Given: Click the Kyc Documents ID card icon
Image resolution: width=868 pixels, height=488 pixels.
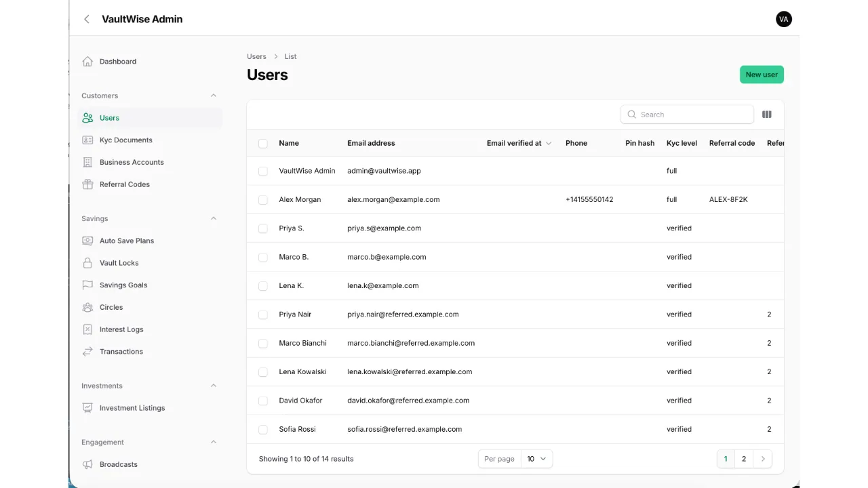Looking at the screenshot, I should [87, 140].
